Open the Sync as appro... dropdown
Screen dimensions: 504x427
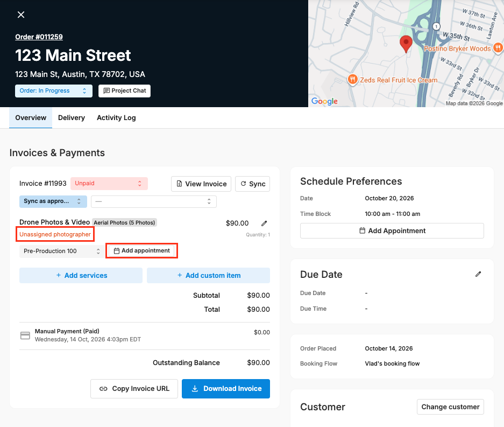click(53, 201)
